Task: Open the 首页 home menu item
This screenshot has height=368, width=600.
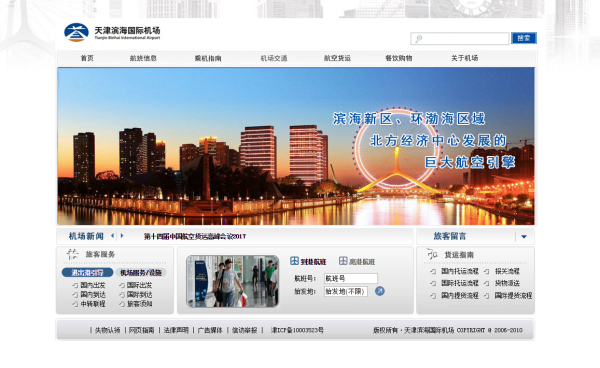Action: [87, 58]
